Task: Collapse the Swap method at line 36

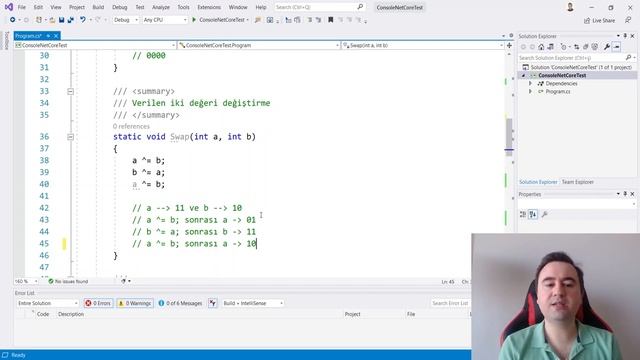Action: pyautogui.click(x=70, y=137)
